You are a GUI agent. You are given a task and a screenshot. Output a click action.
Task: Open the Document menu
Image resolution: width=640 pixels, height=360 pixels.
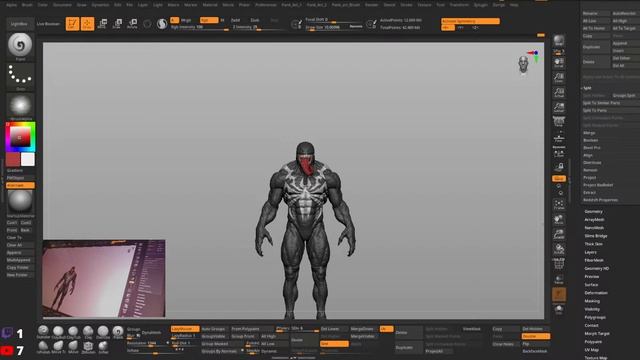[62, 5]
